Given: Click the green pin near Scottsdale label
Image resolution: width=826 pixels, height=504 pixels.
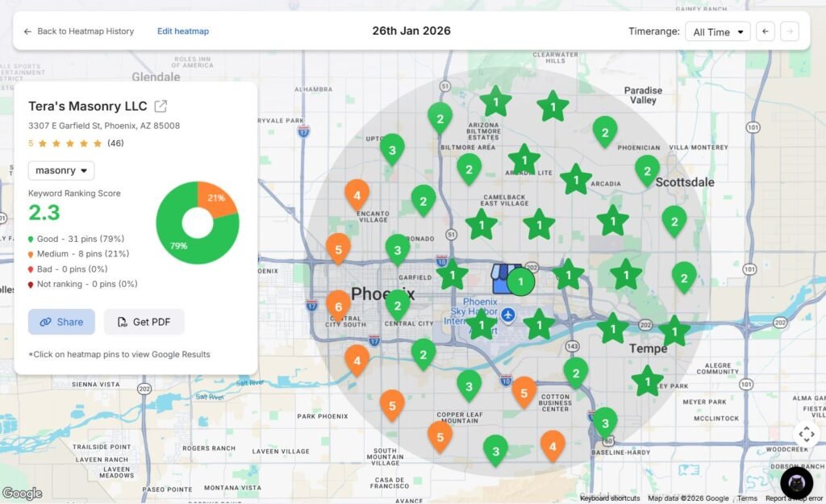Looking at the screenshot, I should (647, 169).
